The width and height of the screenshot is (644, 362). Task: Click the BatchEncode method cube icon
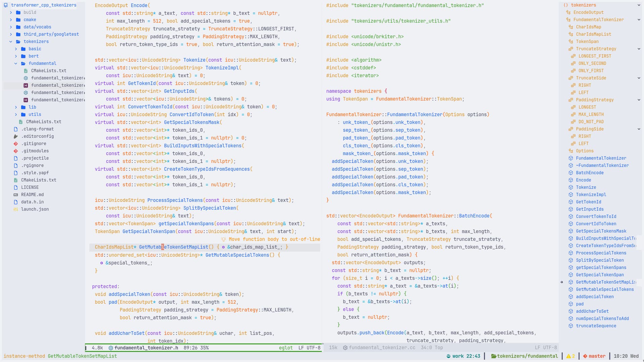pyautogui.click(x=571, y=173)
